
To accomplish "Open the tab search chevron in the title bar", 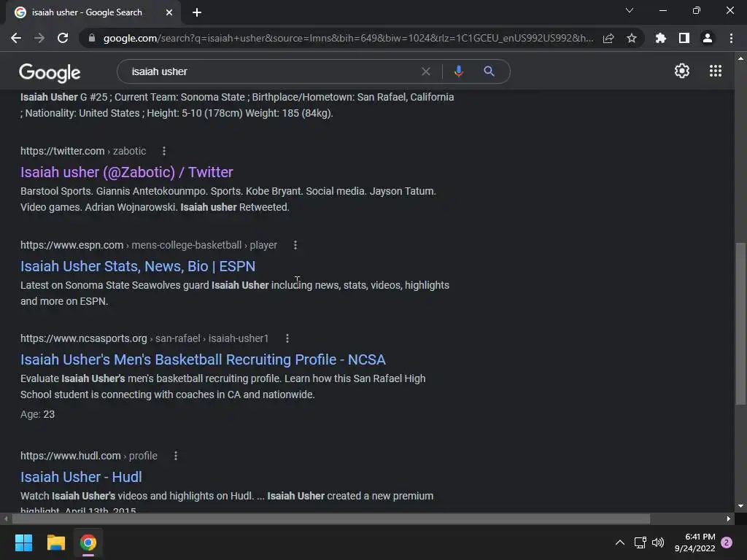I will (x=630, y=10).
